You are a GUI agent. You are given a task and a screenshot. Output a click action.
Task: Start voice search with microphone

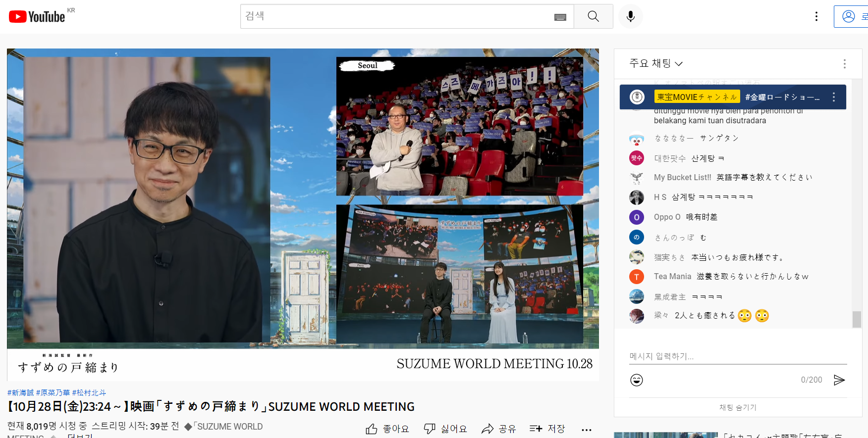[x=631, y=16]
